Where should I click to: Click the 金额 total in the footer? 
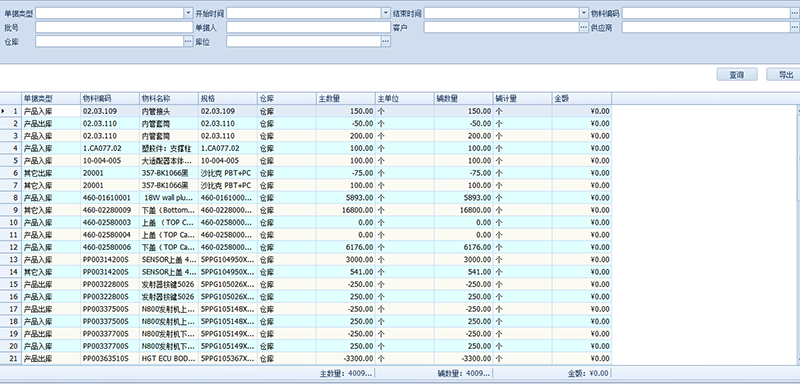point(588,373)
